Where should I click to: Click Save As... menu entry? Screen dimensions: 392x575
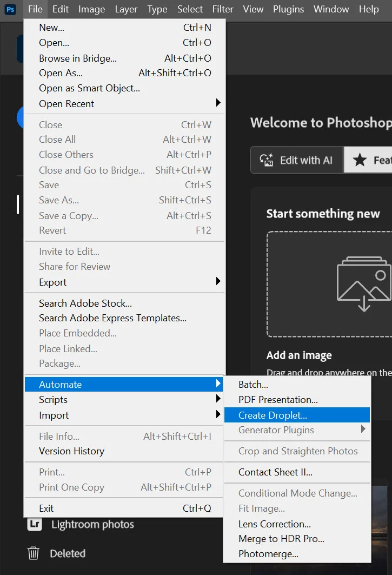[x=125, y=200]
